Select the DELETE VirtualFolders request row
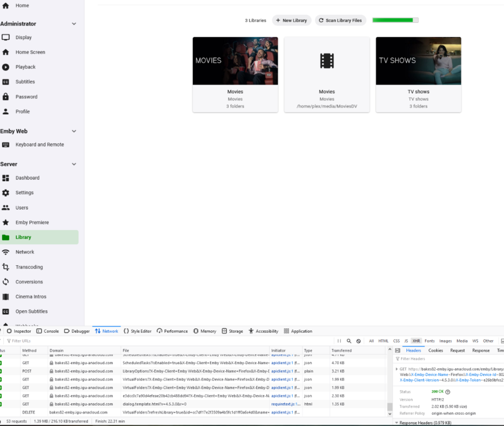 [x=193, y=412]
